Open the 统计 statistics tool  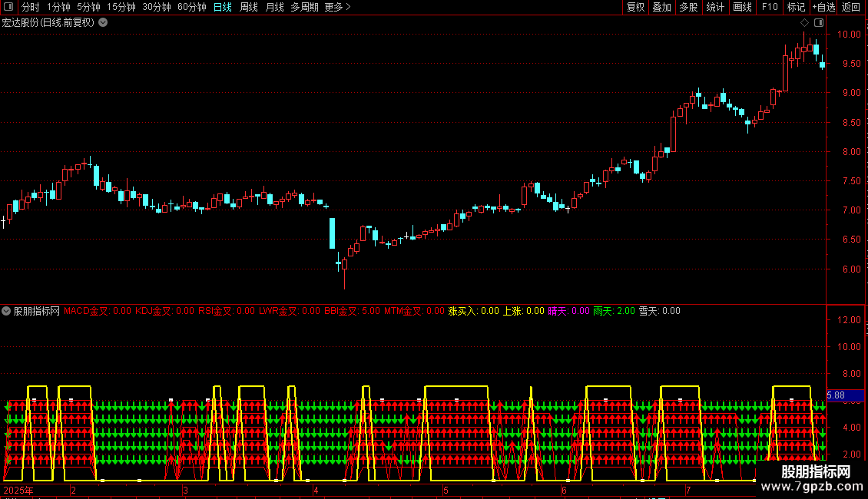pyautogui.click(x=715, y=7)
